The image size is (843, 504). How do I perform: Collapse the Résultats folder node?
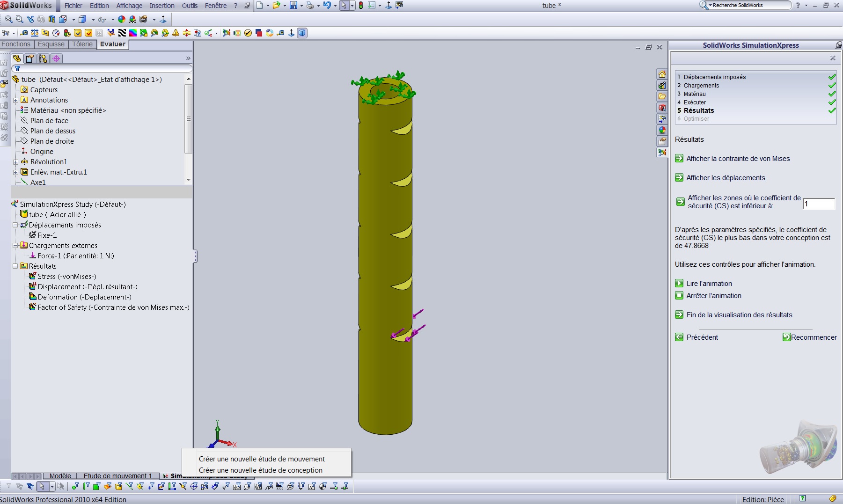[15, 266]
